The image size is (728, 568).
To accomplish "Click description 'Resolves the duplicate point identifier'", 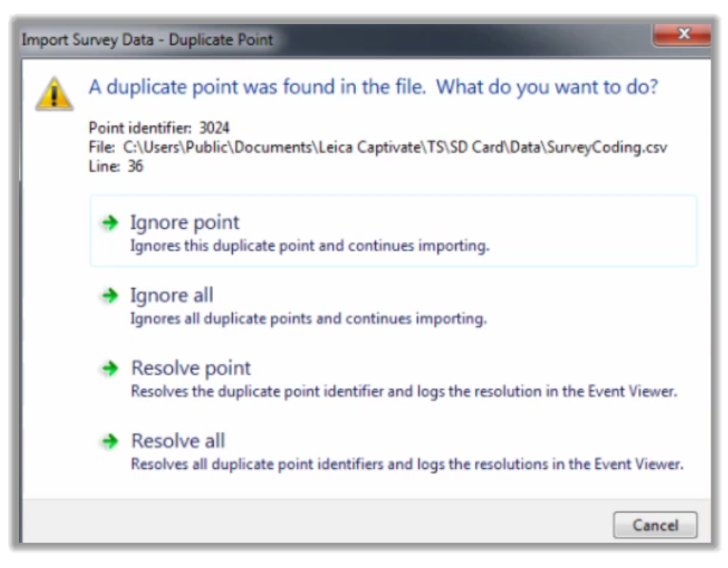I will (x=404, y=392).
